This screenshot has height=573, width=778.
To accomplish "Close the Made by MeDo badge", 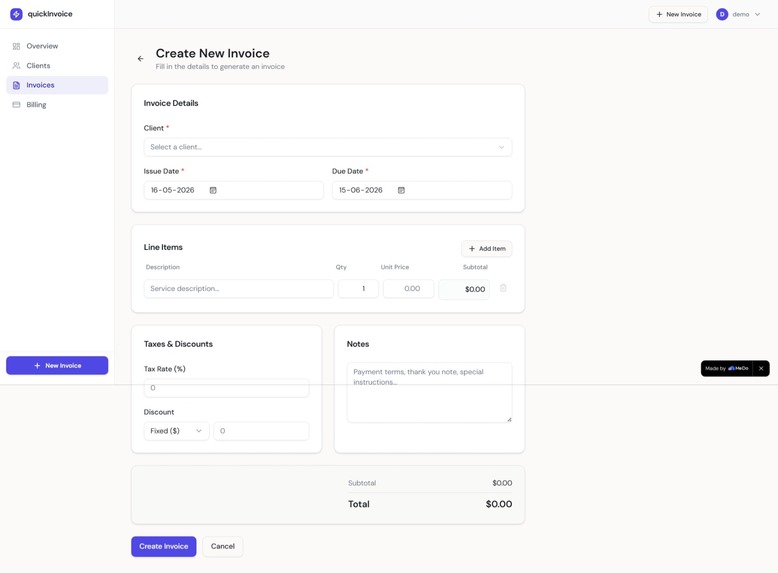I will (761, 369).
